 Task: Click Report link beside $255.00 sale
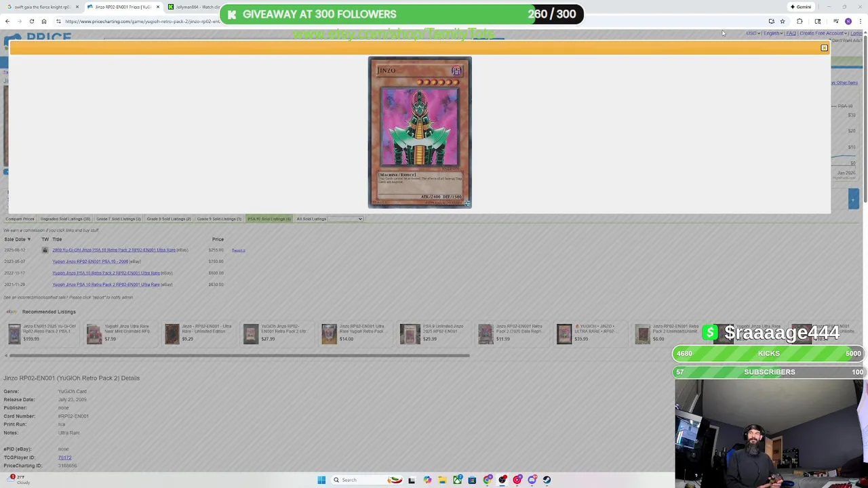pos(238,251)
